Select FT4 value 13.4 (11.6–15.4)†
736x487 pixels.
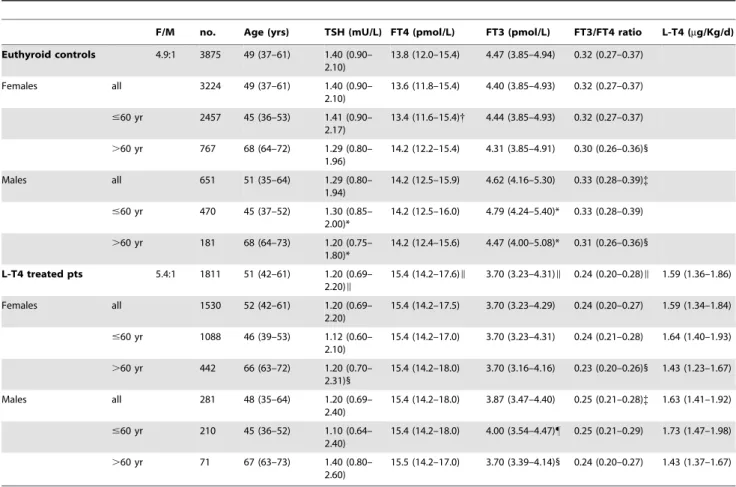[x=428, y=118]
